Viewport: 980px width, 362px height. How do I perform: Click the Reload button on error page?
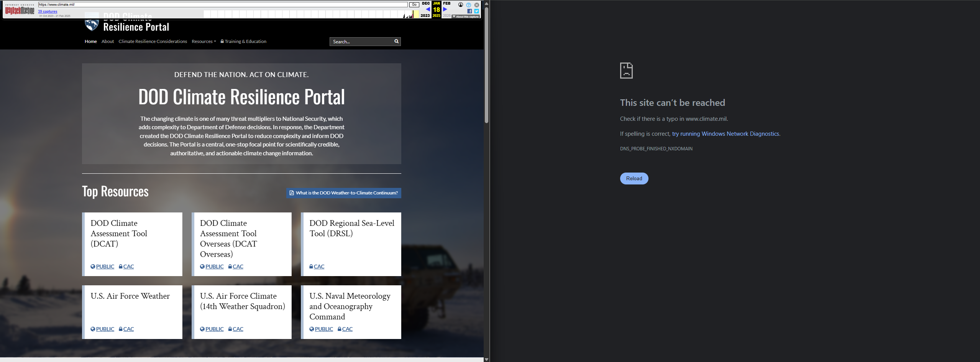(x=634, y=178)
